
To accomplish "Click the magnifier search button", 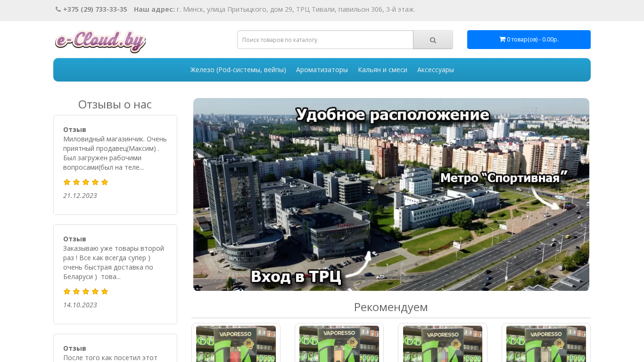I will pyautogui.click(x=433, y=40).
